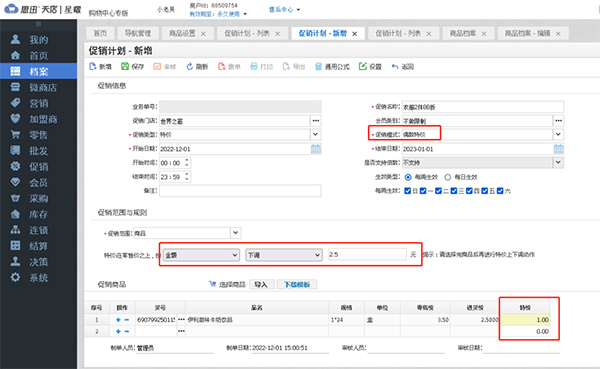The image size is (600, 369).
Task: Uncheck the 五 (Friday) checkbox
Action: [x=484, y=191]
